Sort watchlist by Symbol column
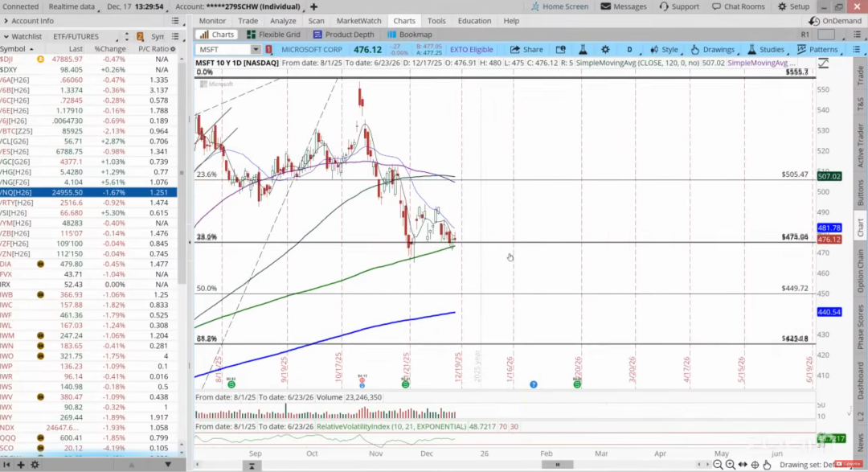This screenshot has width=868, height=472. (x=16, y=49)
